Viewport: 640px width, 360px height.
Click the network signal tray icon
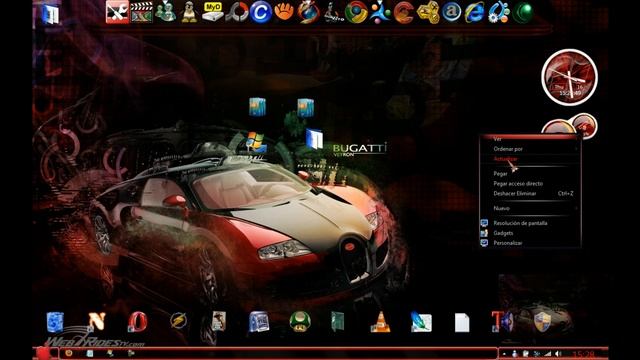tap(547, 354)
